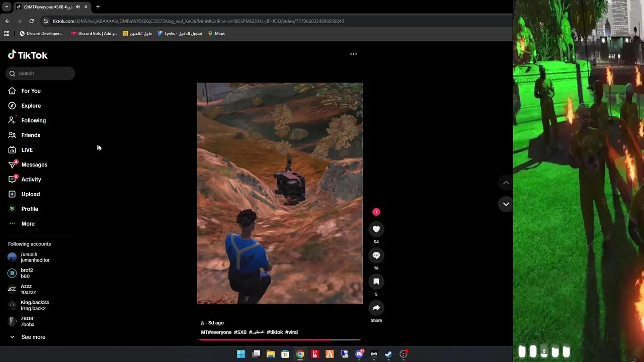Mute the tab with speaker icon

77,7
